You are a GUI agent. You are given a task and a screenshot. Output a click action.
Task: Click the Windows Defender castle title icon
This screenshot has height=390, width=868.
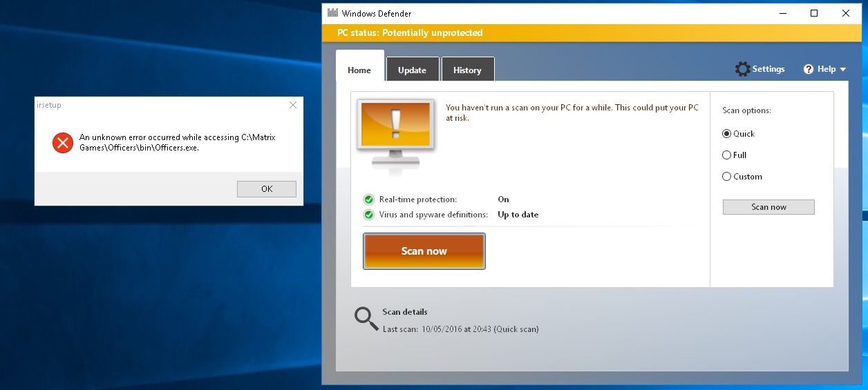click(x=332, y=13)
